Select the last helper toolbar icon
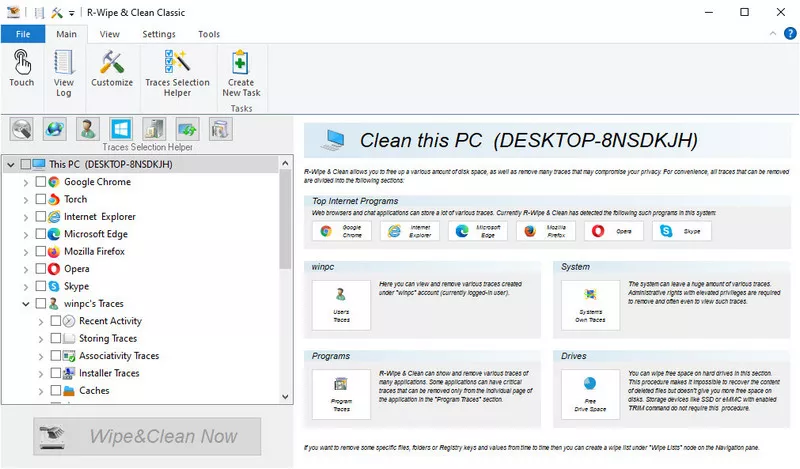This screenshot has height=469, width=800. point(220,129)
